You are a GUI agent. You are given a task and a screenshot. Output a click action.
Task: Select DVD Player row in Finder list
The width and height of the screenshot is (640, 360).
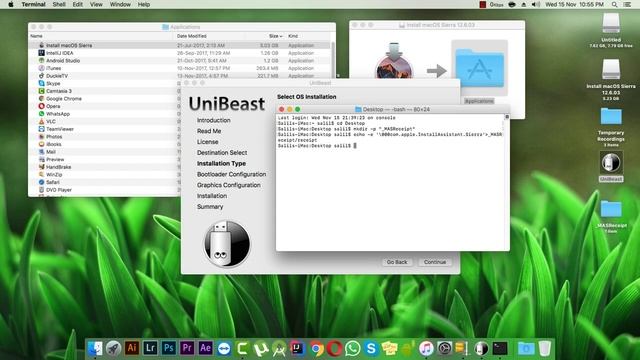pyautogui.click(x=104, y=190)
